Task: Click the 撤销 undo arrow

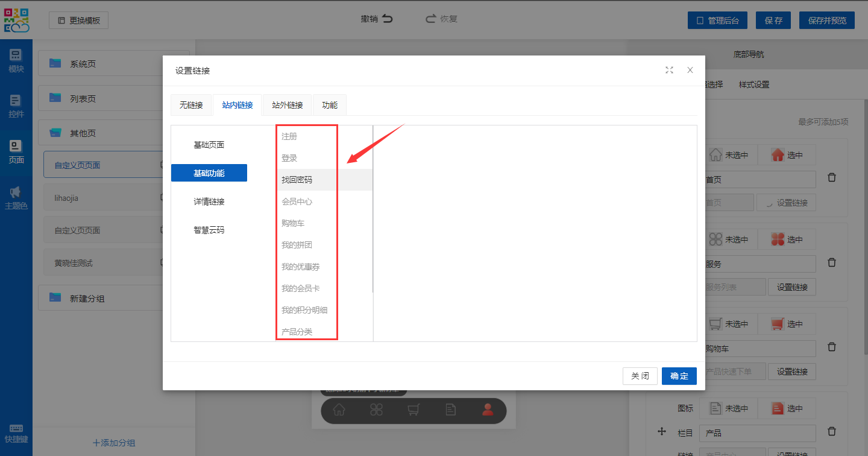Action: 387,19
